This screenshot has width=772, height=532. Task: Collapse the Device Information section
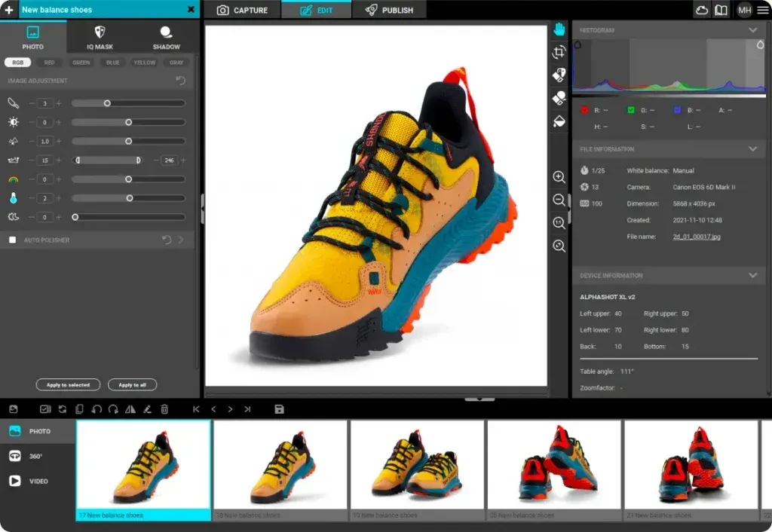point(752,276)
